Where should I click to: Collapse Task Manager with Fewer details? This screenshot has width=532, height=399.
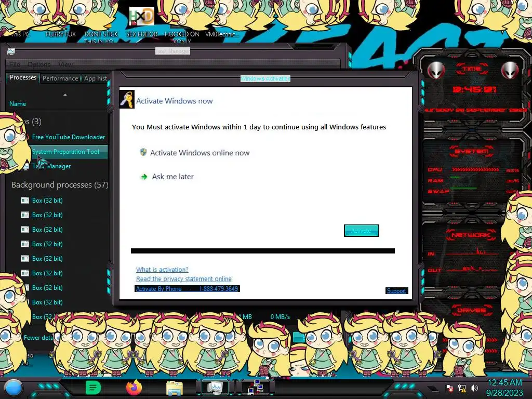pos(38,338)
